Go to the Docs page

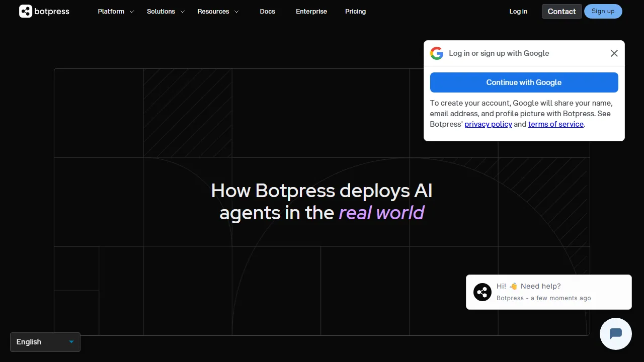pyautogui.click(x=268, y=11)
